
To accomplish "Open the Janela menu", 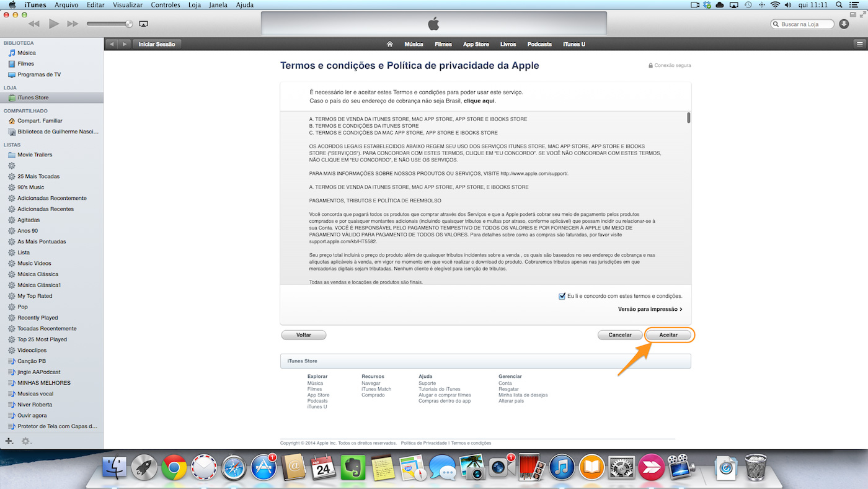I will (x=218, y=4).
